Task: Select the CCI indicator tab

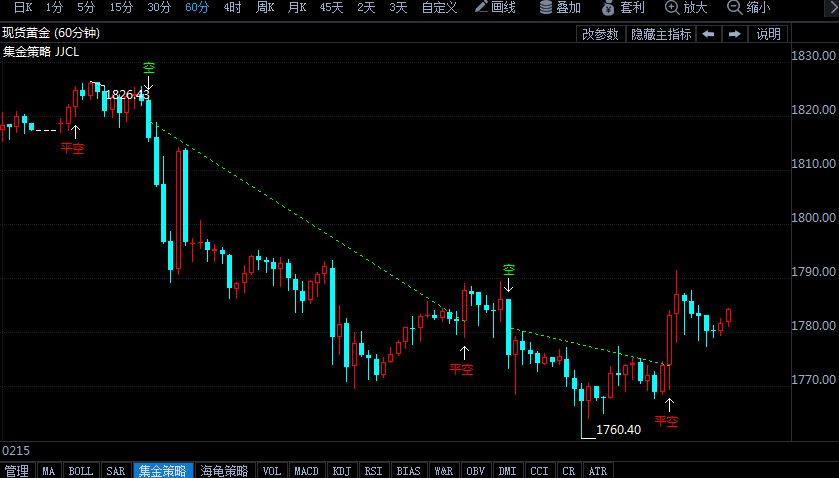Action: 539,471
